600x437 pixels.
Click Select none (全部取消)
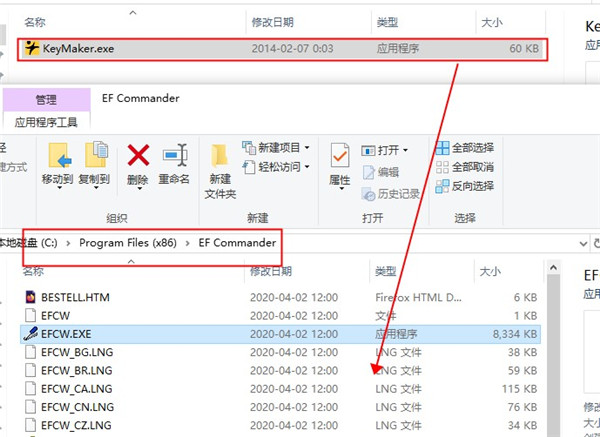pyautogui.click(x=465, y=167)
